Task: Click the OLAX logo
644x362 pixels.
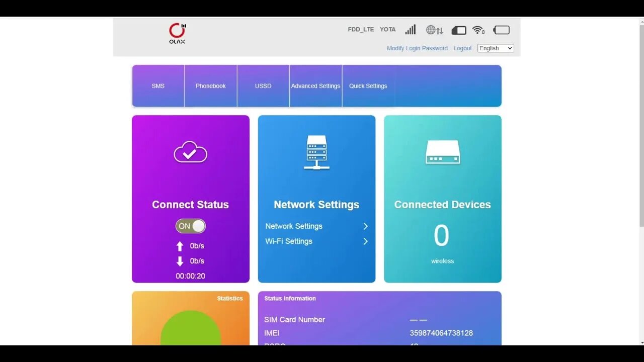Action: pos(177,33)
